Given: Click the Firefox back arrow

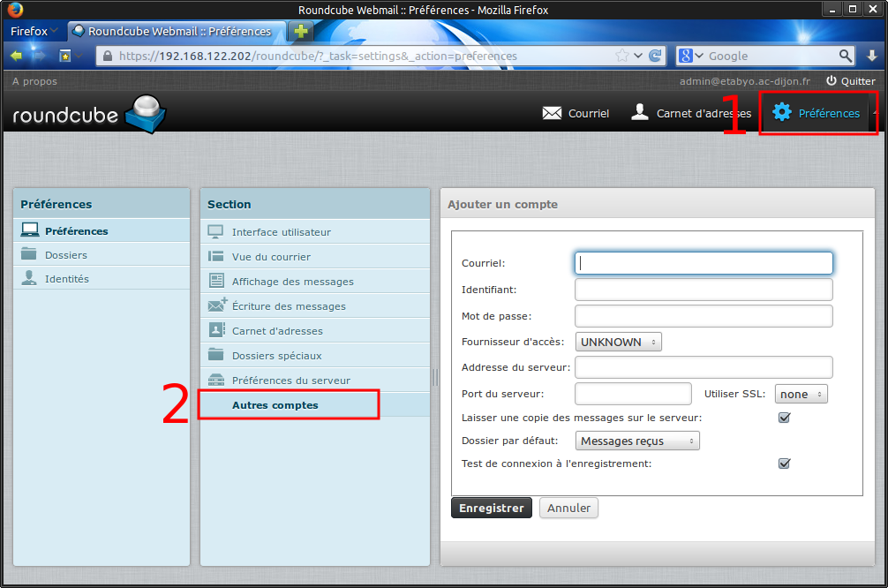Looking at the screenshot, I should click(x=17, y=56).
